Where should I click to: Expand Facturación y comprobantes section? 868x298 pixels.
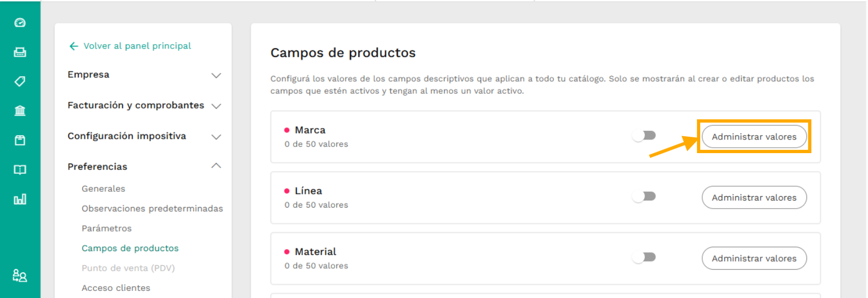[144, 106]
